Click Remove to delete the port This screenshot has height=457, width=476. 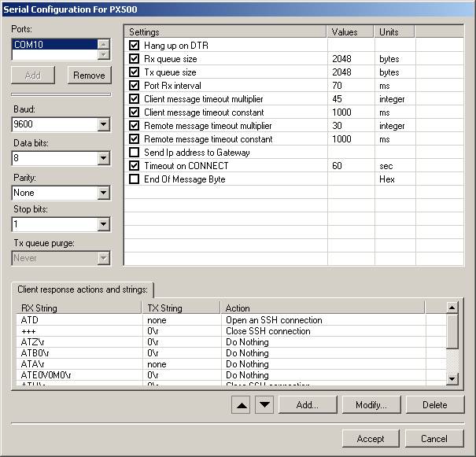(89, 76)
